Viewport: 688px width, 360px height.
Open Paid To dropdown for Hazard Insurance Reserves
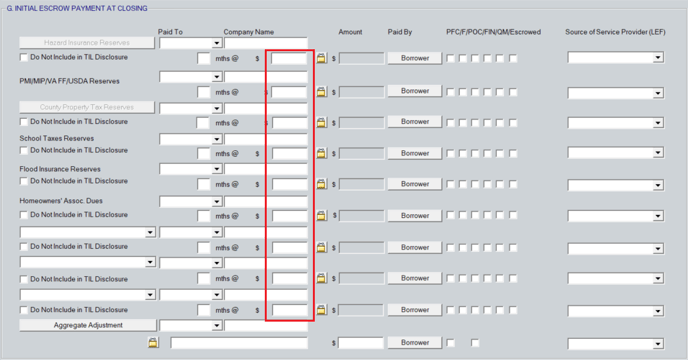point(217,43)
